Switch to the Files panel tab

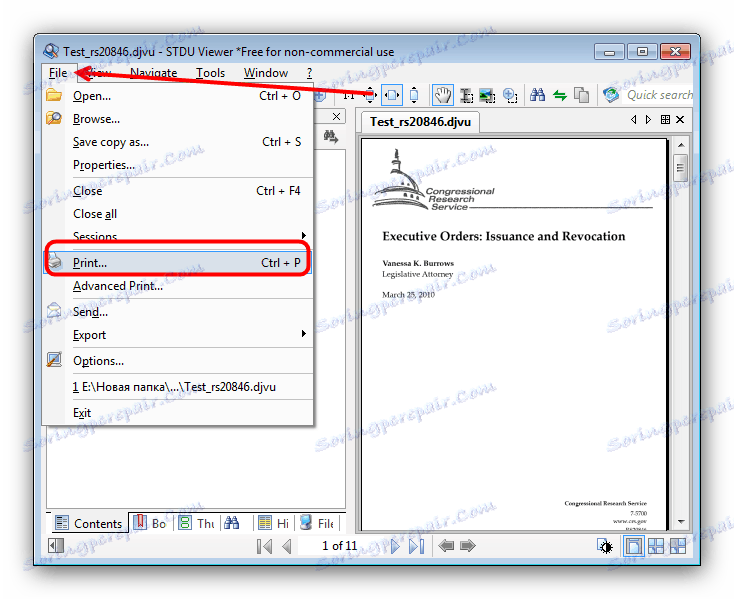(x=317, y=523)
